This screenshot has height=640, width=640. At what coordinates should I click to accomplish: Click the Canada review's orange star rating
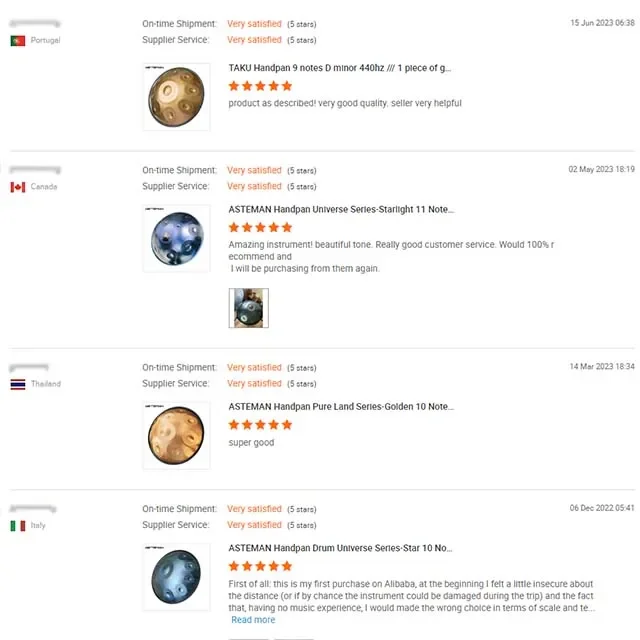coord(260,228)
